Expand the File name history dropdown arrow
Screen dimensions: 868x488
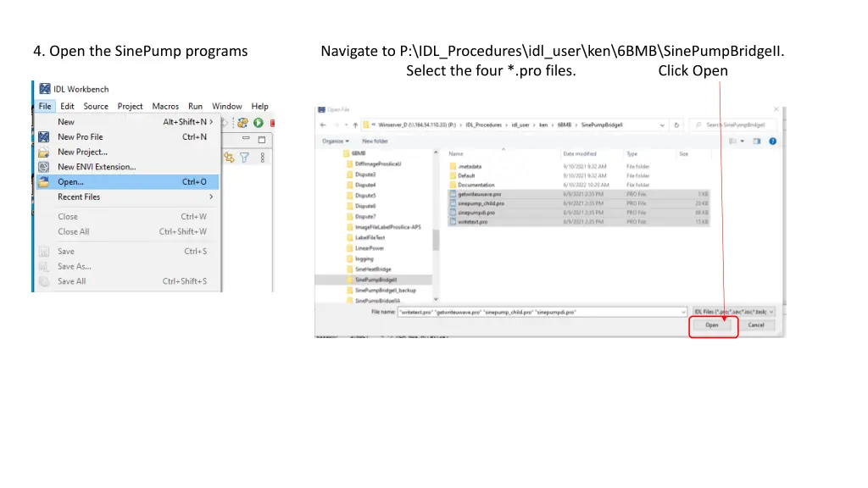click(683, 313)
